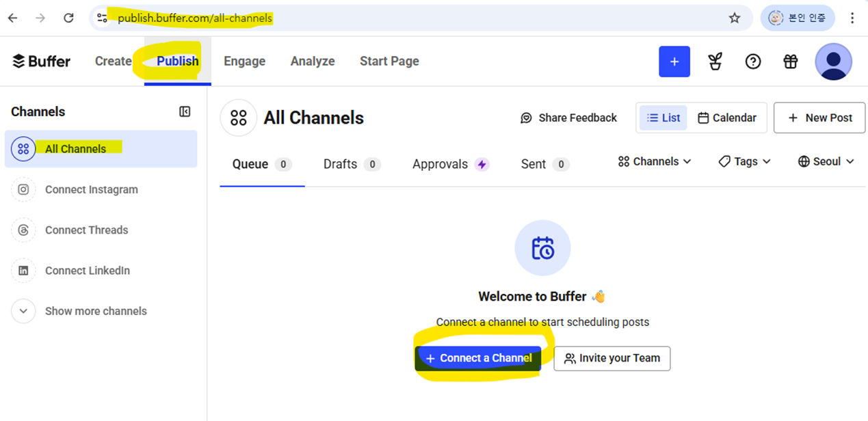
Task: Click the round All Channels header icon
Action: [x=238, y=118]
